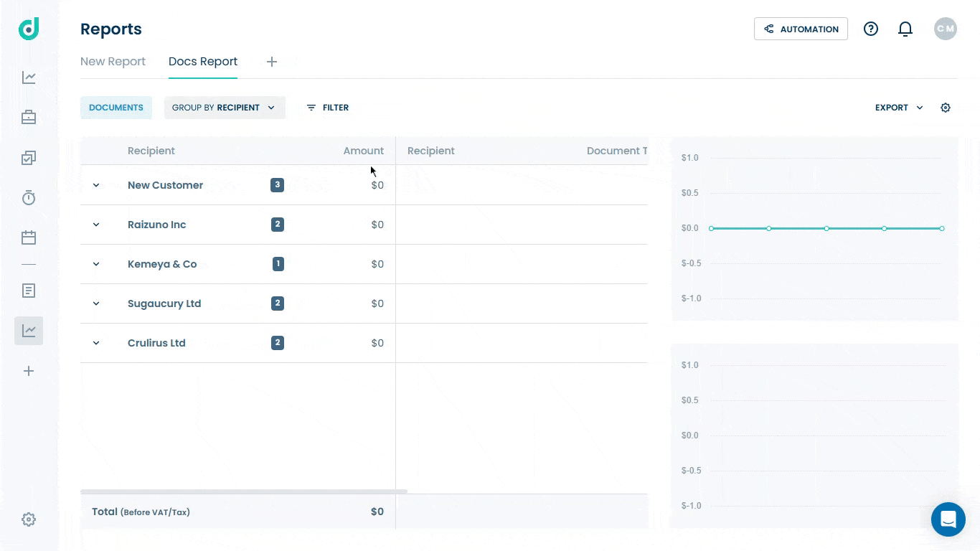The image size is (980, 551).
Task: Click the Crulirus Ltd recipient name
Action: pos(156,343)
